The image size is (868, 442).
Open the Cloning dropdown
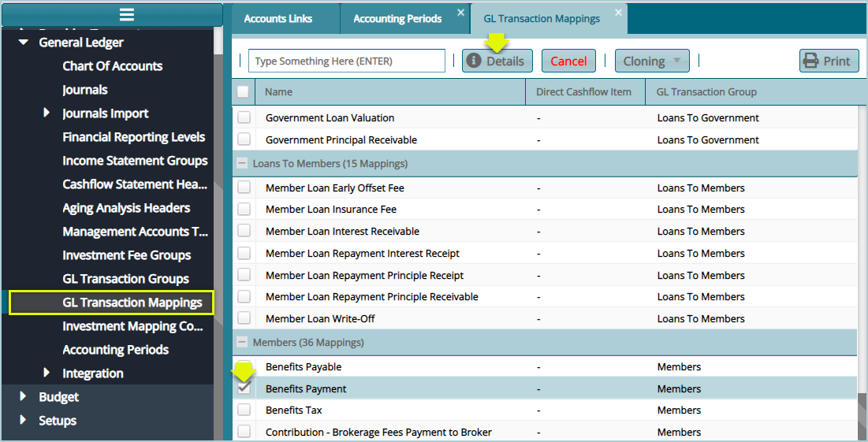tap(652, 61)
